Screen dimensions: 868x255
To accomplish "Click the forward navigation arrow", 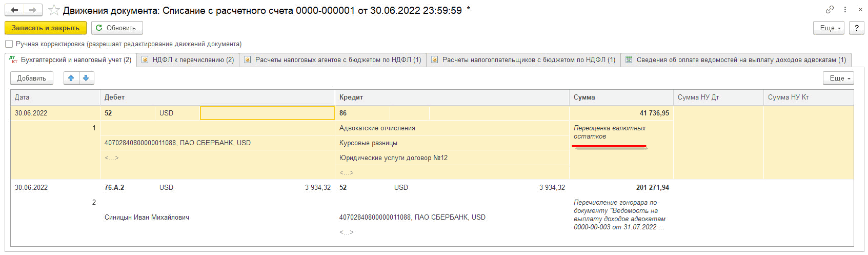I will (32, 10).
